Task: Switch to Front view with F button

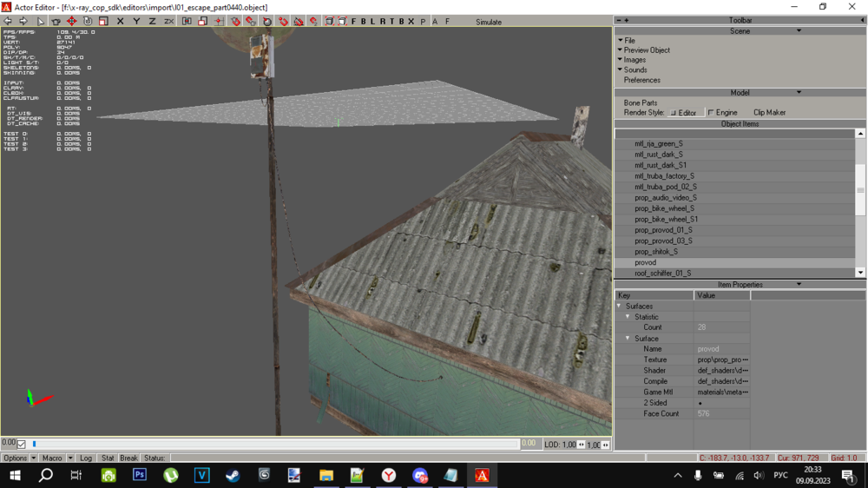Action: click(353, 22)
